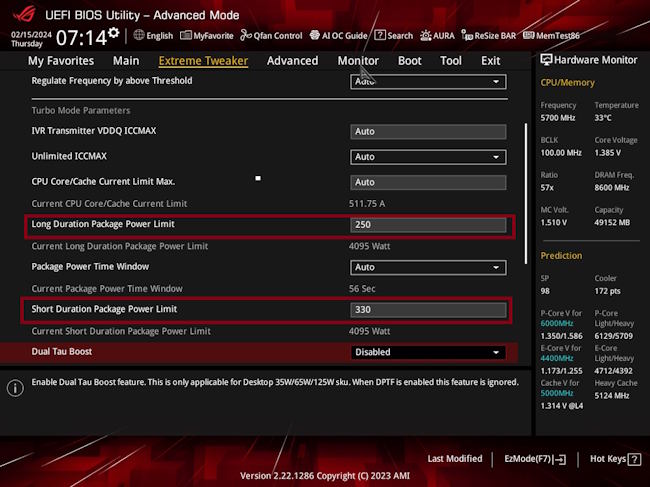This screenshot has height=487, width=650.
Task: Open Hot Keys help icon
Action: [634, 459]
